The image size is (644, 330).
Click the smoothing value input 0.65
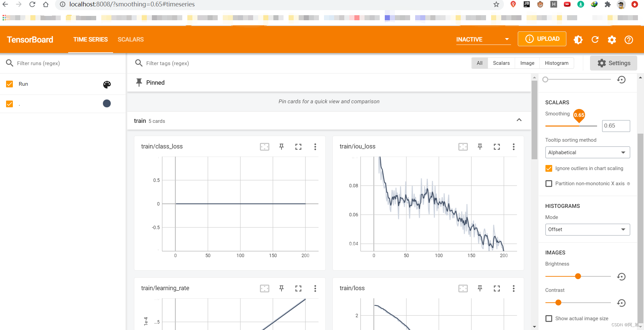pyautogui.click(x=616, y=126)
